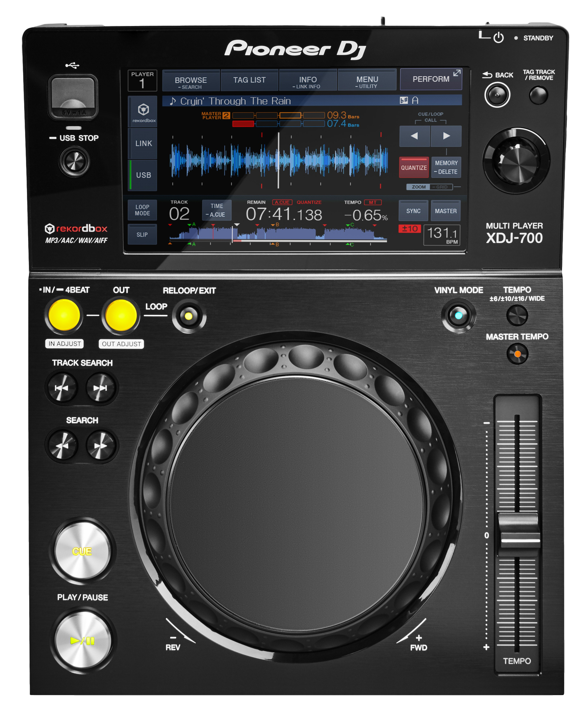Push the TAG TRACK / REMOVE button
This screenshot has width=588, height=716.
pyautogui.click(x=538, y=95)
